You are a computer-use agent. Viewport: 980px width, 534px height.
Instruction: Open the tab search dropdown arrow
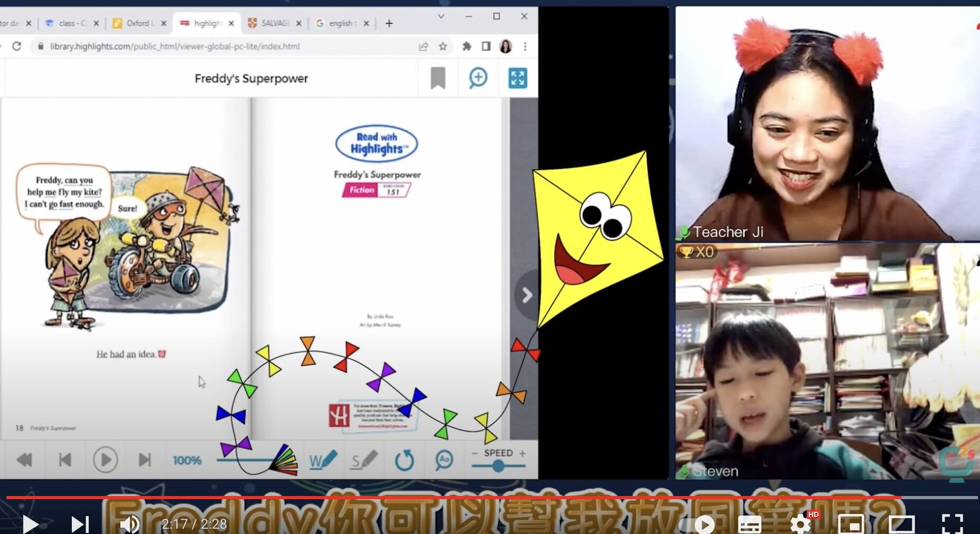click(440, 16)
